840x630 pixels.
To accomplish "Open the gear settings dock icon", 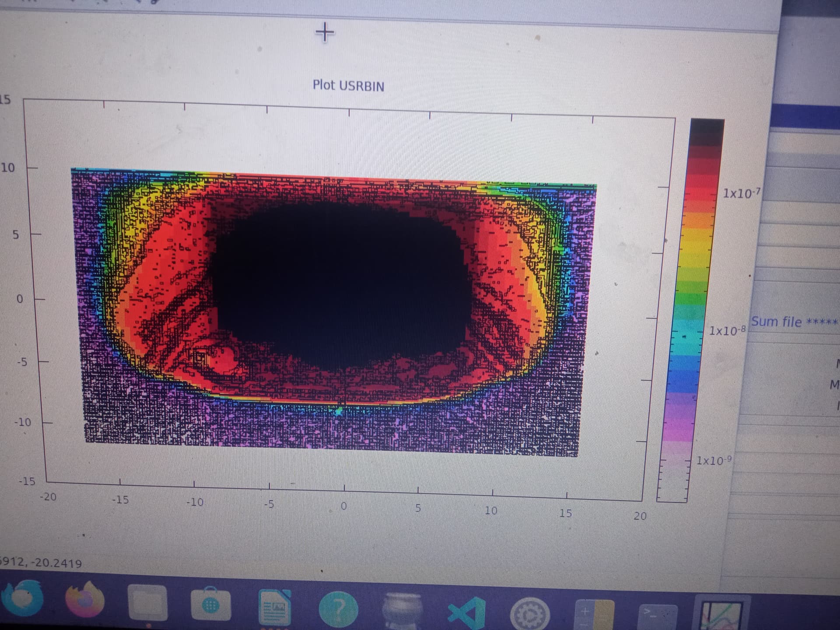I will pyautogui.click(x=530, y=615).
